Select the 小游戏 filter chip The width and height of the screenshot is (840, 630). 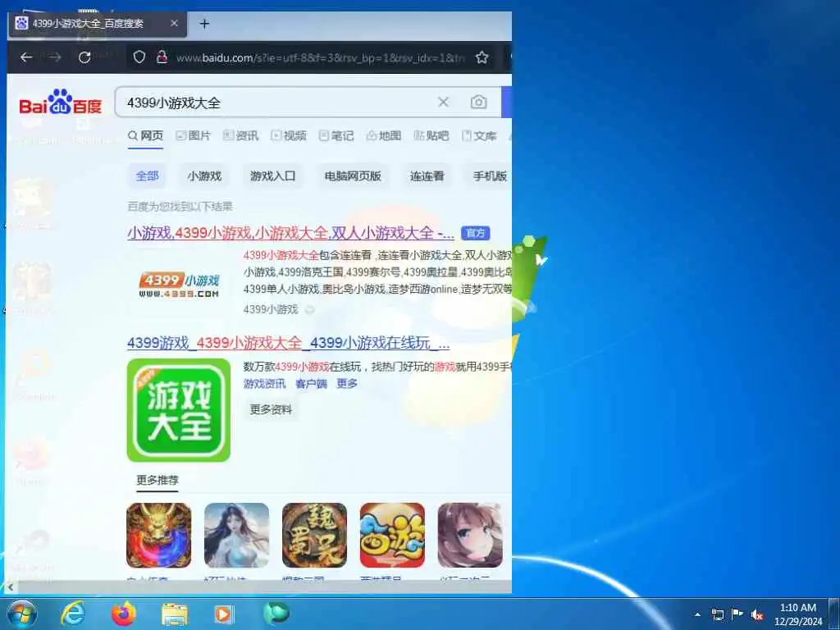pyautogui.click(x=204, y=176)
